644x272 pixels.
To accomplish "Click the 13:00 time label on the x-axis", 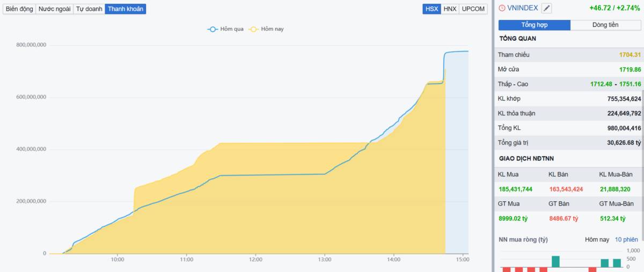I will coord(324,260).
